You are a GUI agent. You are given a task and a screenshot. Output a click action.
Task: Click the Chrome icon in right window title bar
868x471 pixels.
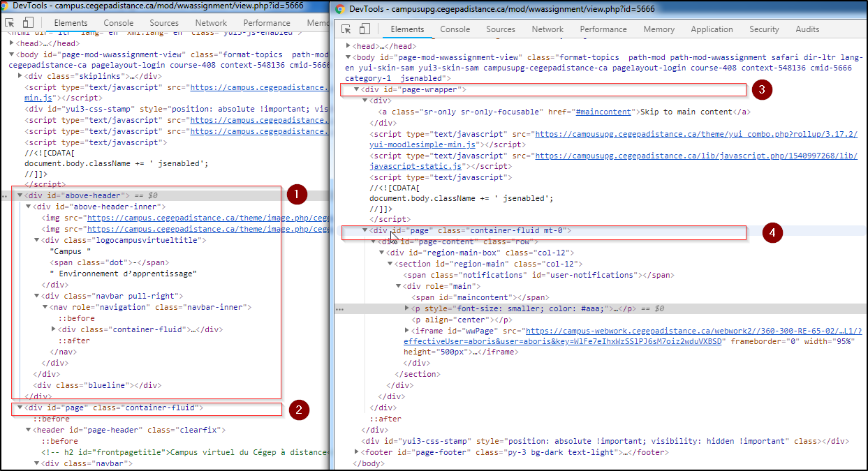(x=340, y=9)
